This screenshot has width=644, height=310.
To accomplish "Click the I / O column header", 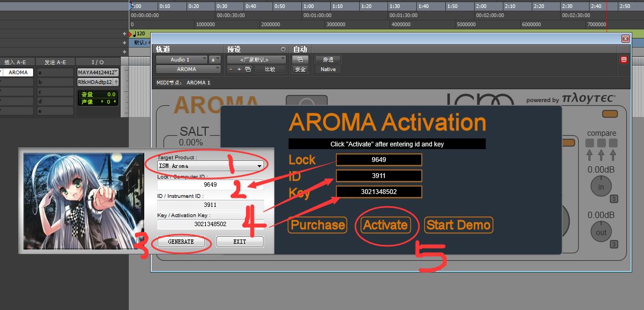I will pyautogui.click(x=98, y=62).
